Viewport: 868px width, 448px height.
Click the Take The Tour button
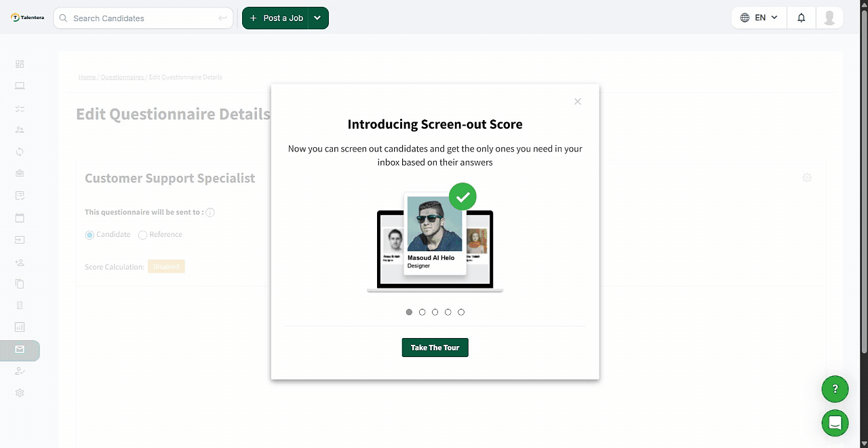coord(435,348)
